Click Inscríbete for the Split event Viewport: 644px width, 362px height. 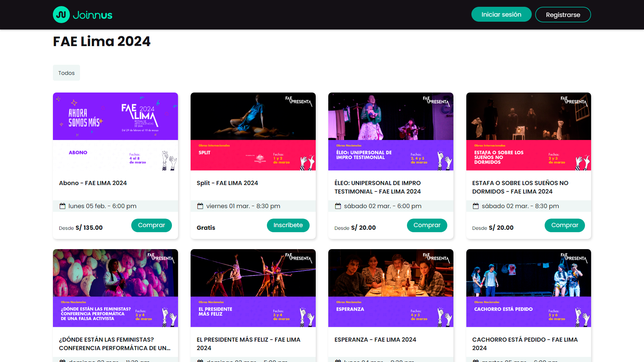(x=288, y=225)
